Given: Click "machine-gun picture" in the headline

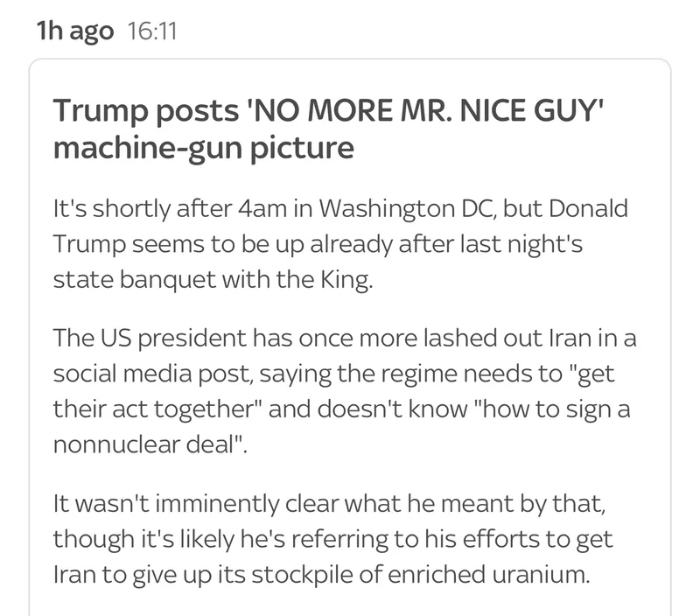Looking at the screenshot, I should [203, 148].
